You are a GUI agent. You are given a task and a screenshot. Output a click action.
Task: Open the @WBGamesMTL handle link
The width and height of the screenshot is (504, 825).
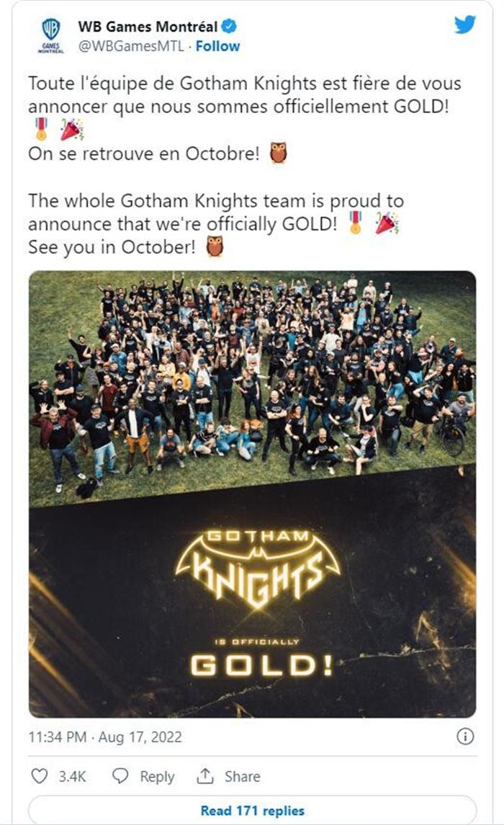tap(131, 46)
